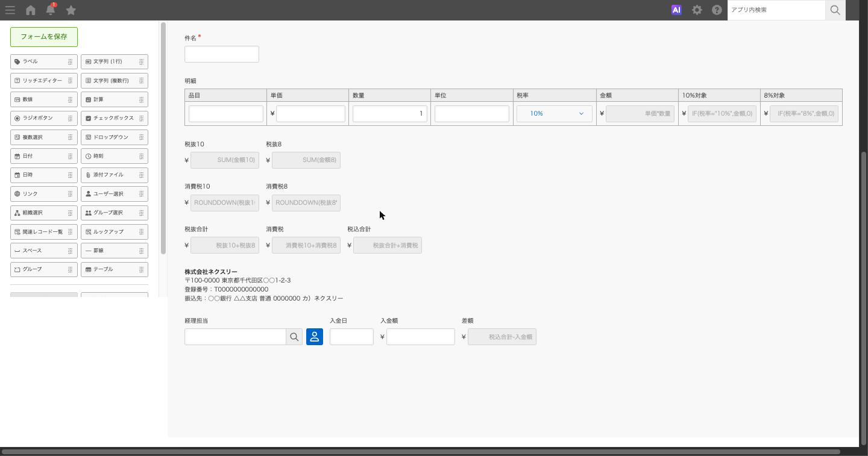Select the 複数選択 field from palette
The width and height of the screenshot is (868, 456).
click(44, 137)
